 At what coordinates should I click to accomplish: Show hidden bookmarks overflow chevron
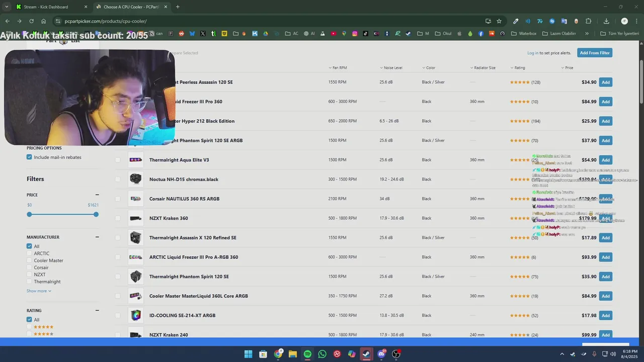(587, 34)
